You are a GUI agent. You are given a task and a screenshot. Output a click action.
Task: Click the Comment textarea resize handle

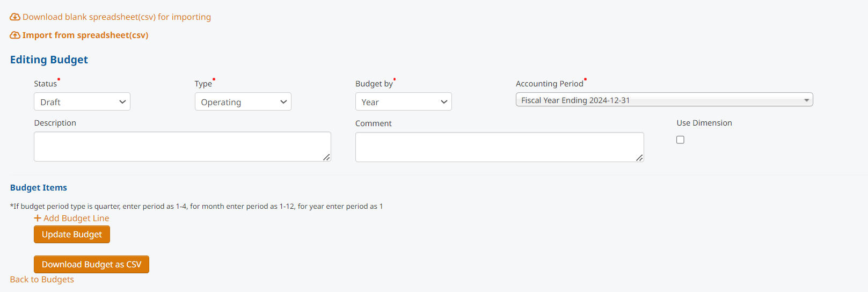pyautogui.click(x=639, y=158)
